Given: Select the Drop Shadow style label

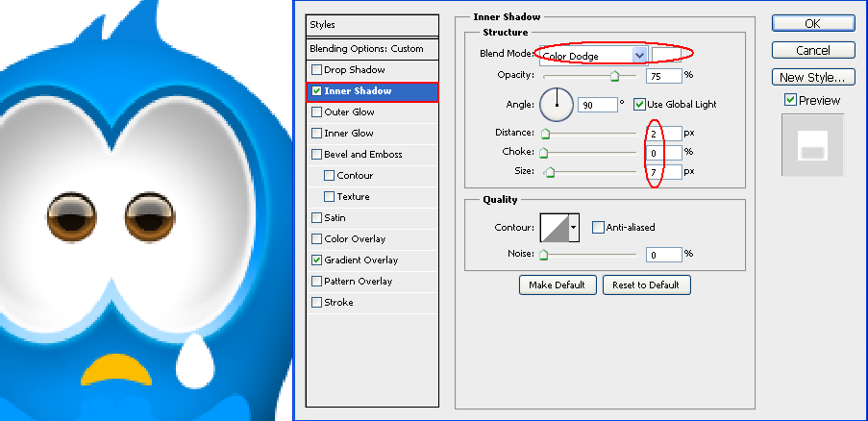Looking at the screenshot, I should (x=355, y=70).
